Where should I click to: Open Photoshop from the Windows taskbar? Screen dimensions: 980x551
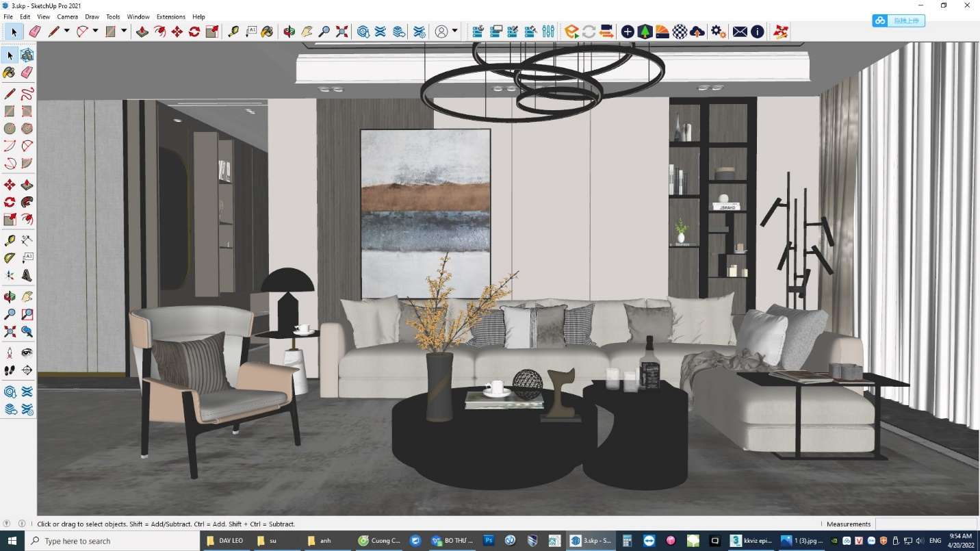tap(489, 541)
